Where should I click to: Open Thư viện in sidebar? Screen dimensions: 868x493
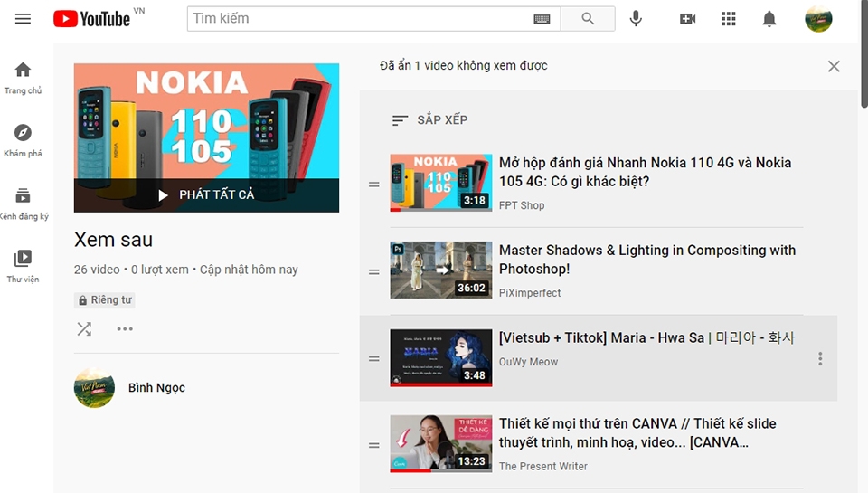tap(23, 267)
